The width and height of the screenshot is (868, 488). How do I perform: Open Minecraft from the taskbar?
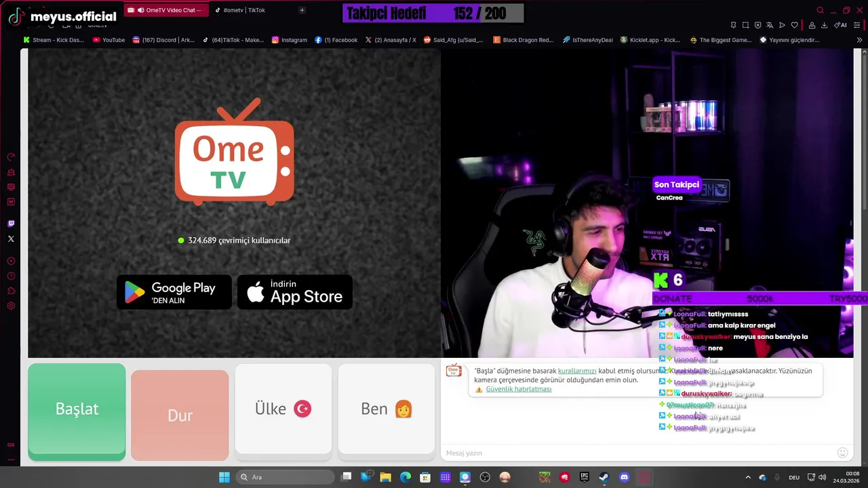pos(545,477)
